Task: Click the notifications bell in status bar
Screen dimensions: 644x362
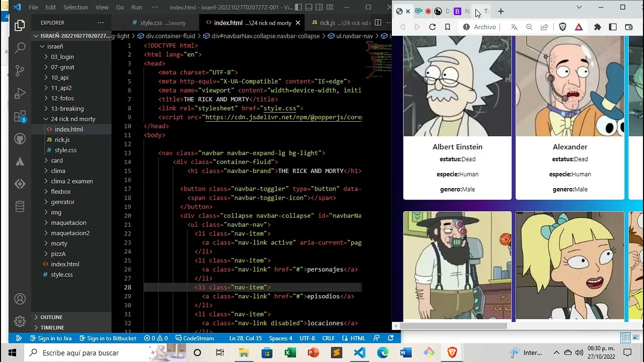Action: [x=390, y=338]
